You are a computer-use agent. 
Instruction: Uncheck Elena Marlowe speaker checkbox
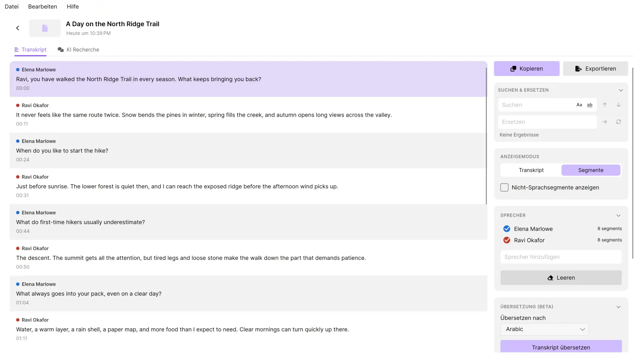[507, 229]
